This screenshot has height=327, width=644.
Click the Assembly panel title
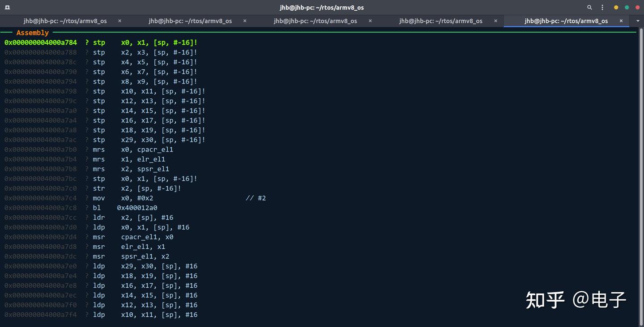[x=32, y=33]
